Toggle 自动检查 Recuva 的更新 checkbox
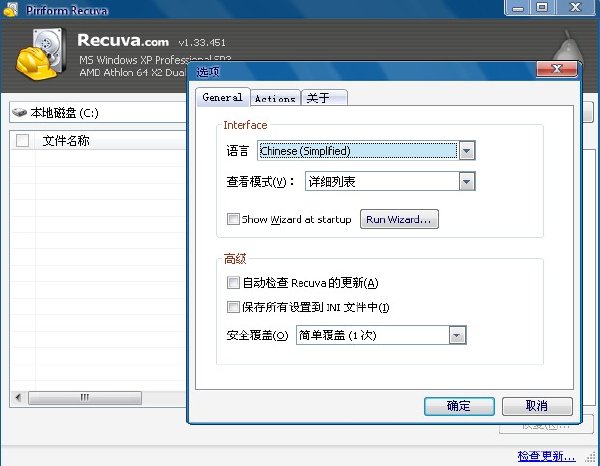 point(233,283)
